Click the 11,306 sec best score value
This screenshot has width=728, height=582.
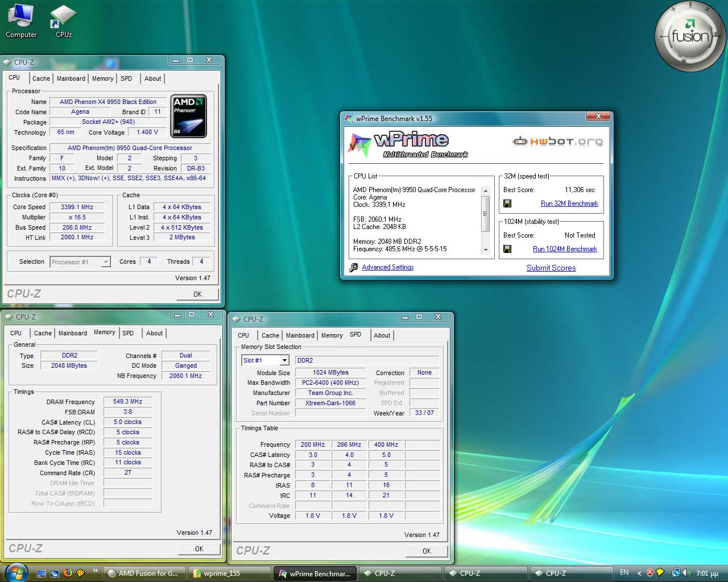580,190
